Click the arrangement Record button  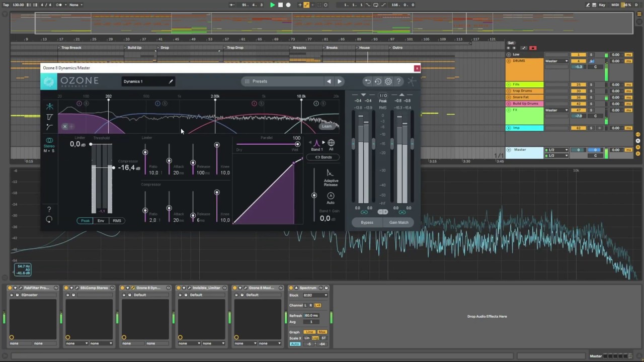point(288,5)
